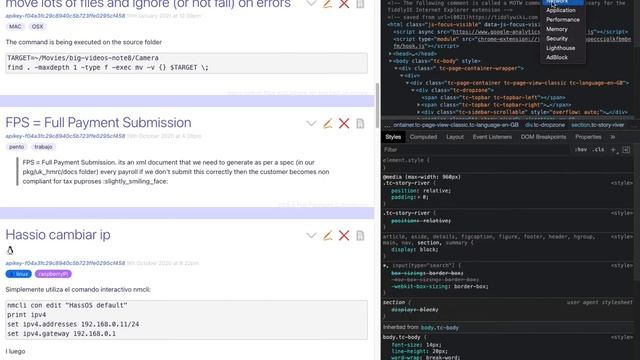This screenshot has width=640, height=360.
Task: Click the OSX tag pill
Action: [x=37, y=27]
